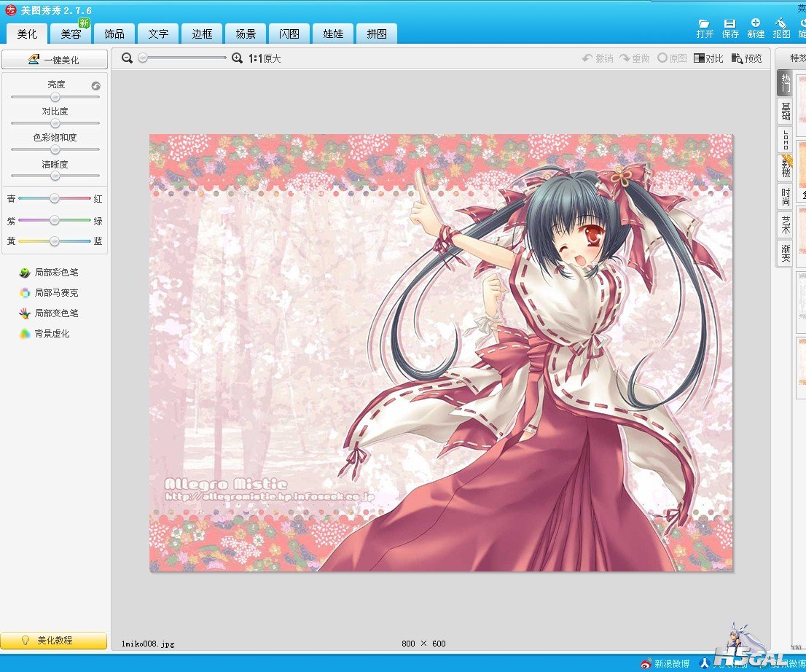Click the 抠图 cutout icon

click(x=780, y=28)
